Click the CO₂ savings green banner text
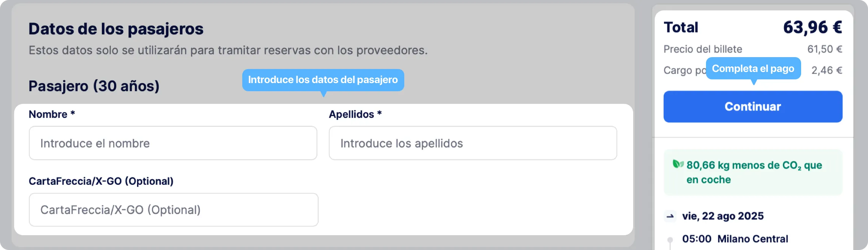Image resolution: width=868 pixels, height=250 pixels. [754, 172]
